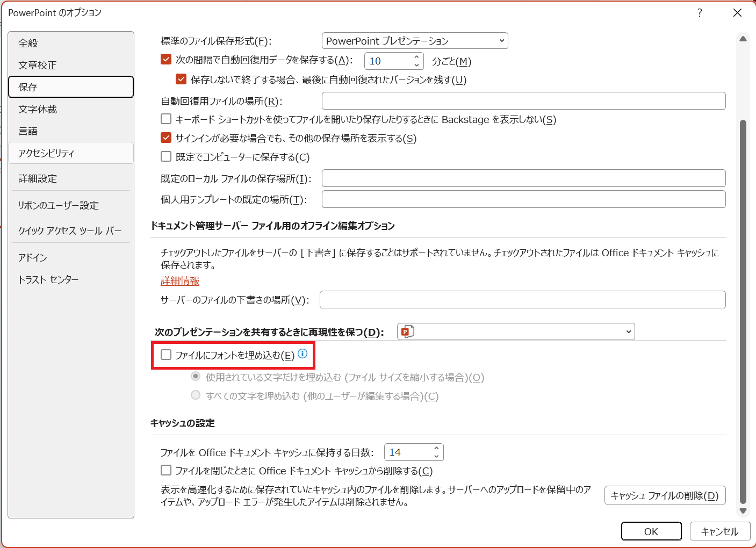Click キャッシュ ファイルの削除 button
The height and width of the screenshot is (548, 756).
point(665,495)
